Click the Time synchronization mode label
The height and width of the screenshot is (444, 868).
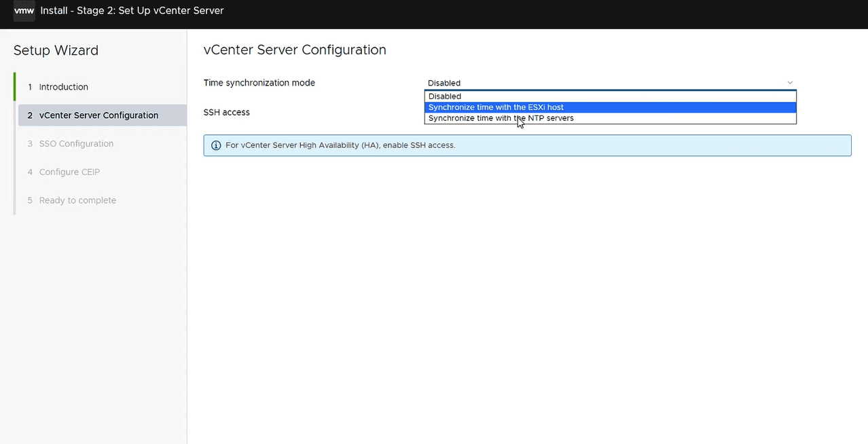(x=259, y=83)
